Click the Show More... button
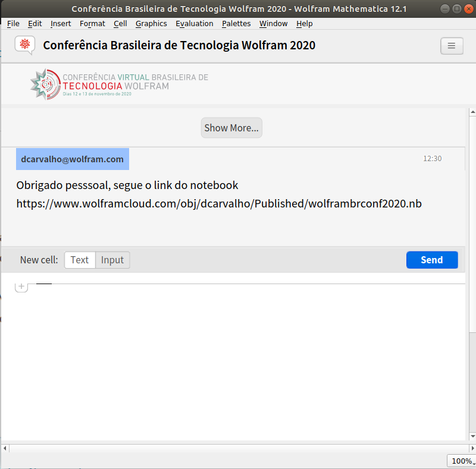This screenshot has height=469, width=476. [231, 128]
